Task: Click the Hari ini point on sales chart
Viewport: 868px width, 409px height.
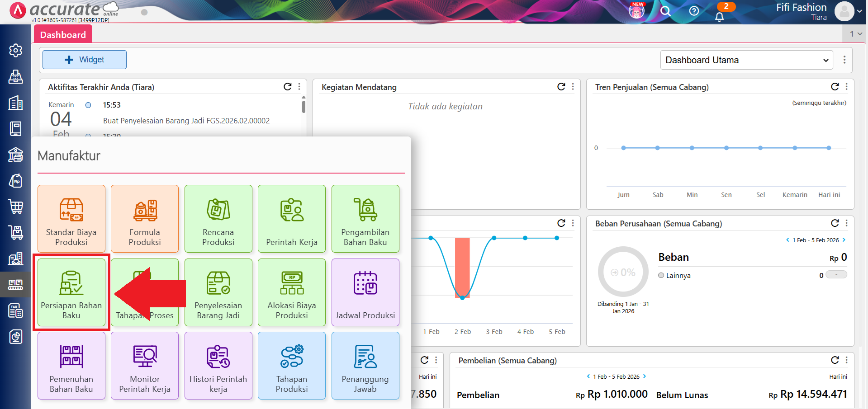Action: click(x=829, y=148)
